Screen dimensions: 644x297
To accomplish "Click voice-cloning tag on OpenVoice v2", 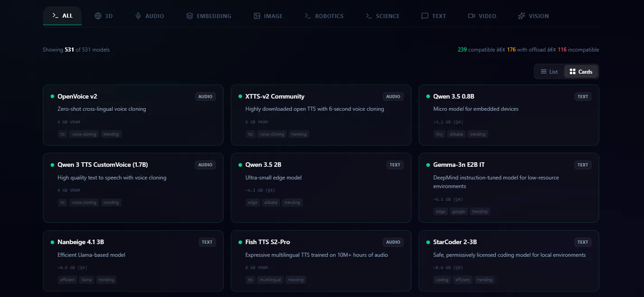I will (x=84, y=134).
